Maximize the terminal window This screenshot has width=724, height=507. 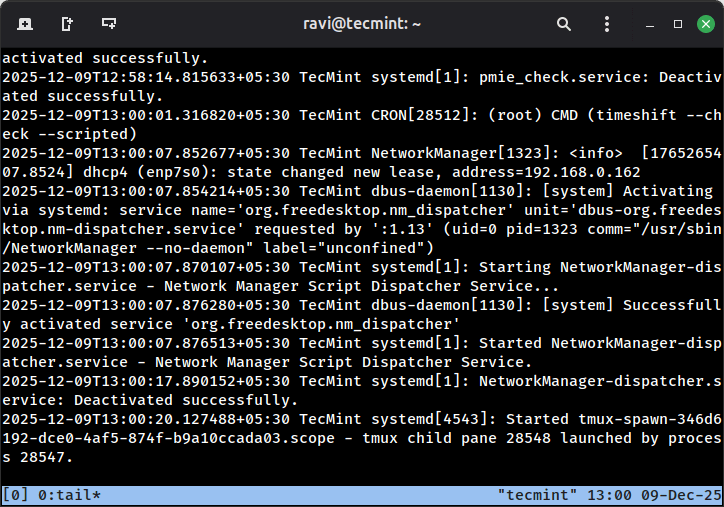[x=678, y=24]
